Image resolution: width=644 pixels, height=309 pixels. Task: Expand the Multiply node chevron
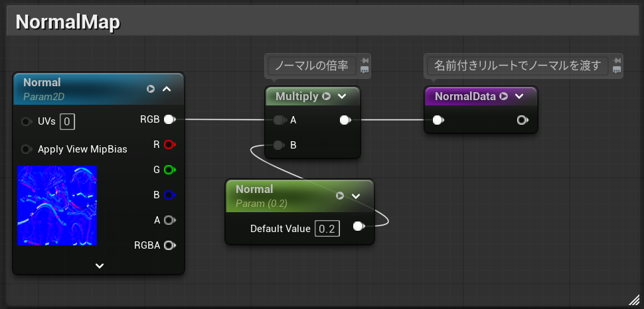click(342, 96)
